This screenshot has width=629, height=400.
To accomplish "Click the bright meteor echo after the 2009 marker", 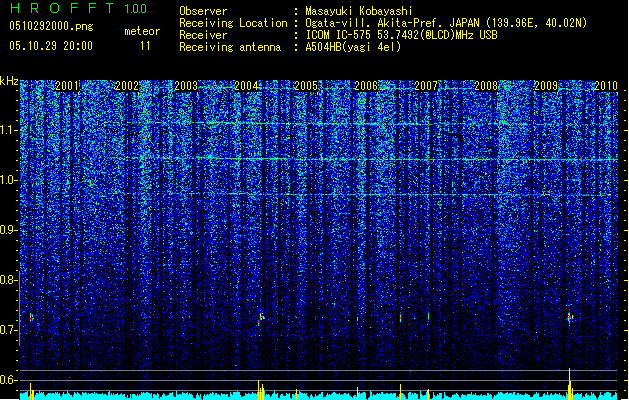I will 570,318.
